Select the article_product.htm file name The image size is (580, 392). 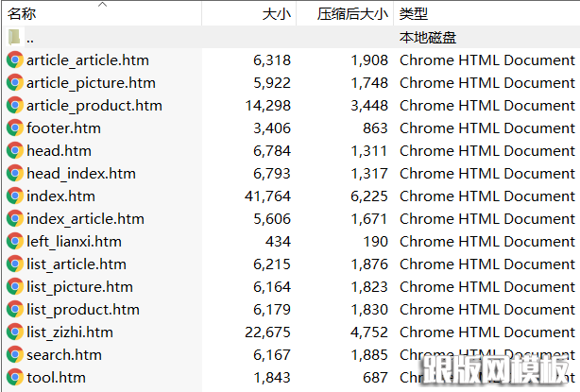(94, 106)
